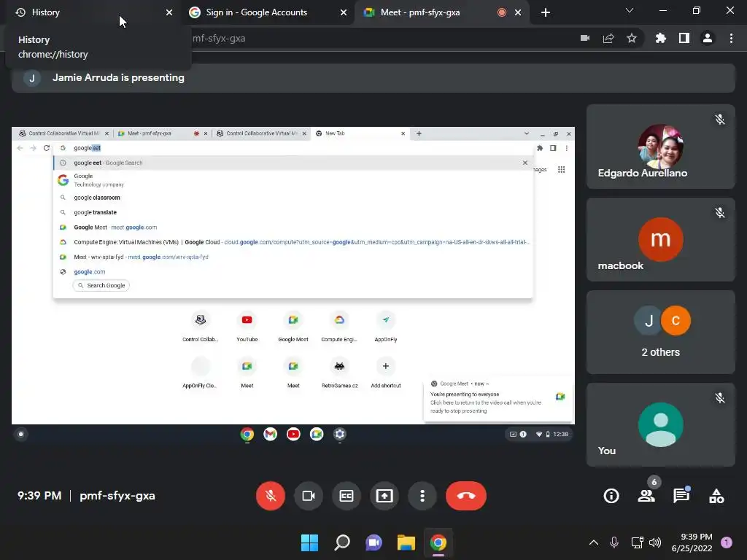Open the Windows Start menu
Viewport: 747px width, 560px height.
[309, 542]
